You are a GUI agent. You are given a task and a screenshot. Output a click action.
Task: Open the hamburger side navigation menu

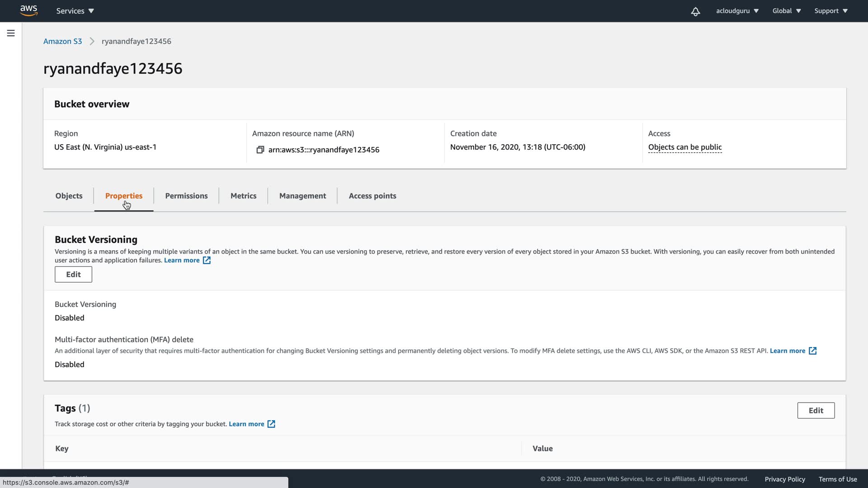point(11,33)
